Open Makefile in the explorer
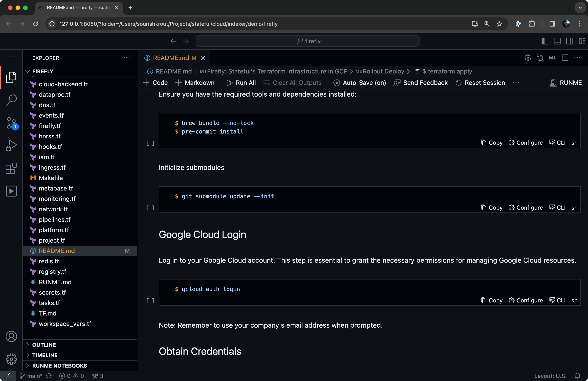This screenshot has height=381, width=588. pos(80,178)
